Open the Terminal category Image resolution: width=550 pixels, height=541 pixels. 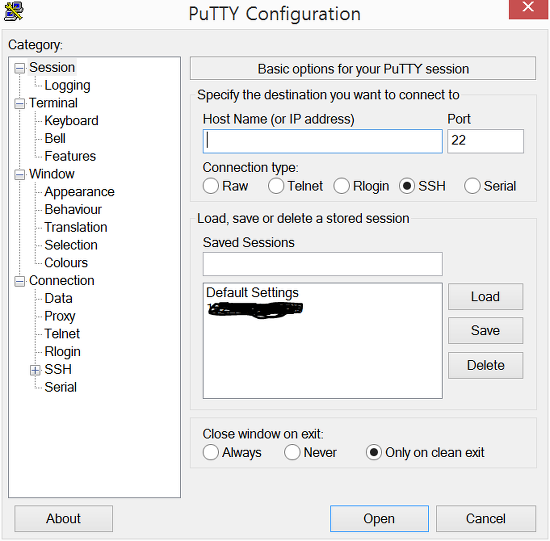point(53,103)
